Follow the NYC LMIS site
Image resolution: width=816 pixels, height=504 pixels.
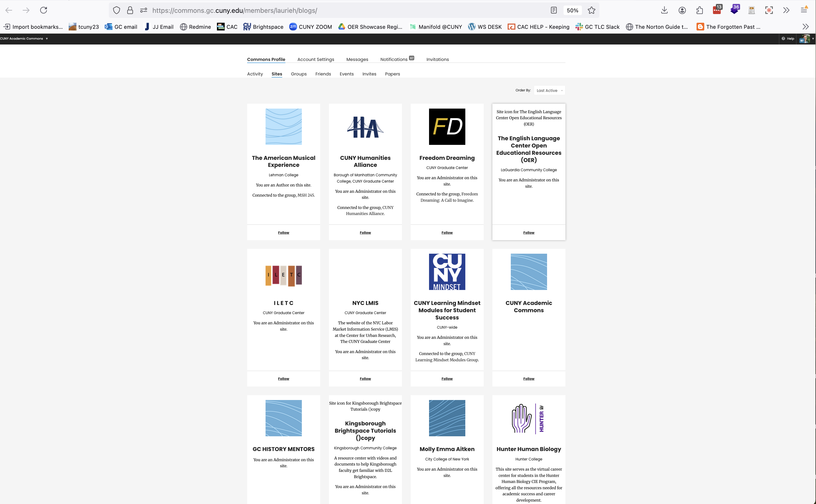coord(365,379)
